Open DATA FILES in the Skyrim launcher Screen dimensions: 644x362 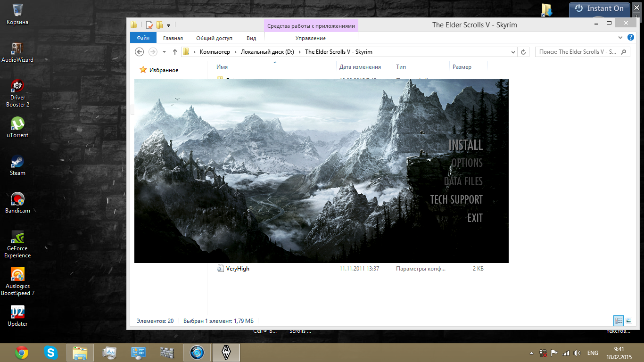463,181
